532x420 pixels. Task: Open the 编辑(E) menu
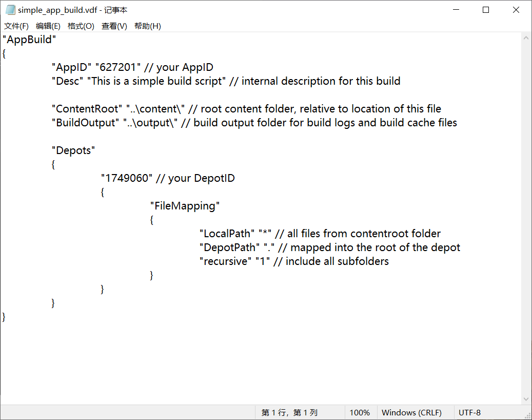(x=48, y=26)
